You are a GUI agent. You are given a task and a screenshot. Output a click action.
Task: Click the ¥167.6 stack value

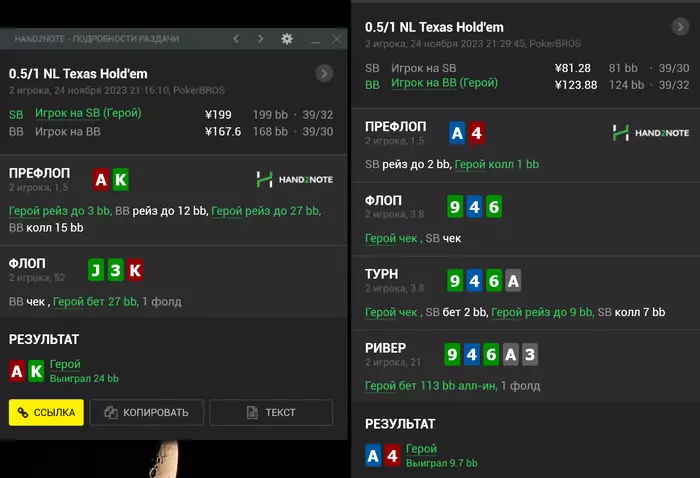coord(223,132)
